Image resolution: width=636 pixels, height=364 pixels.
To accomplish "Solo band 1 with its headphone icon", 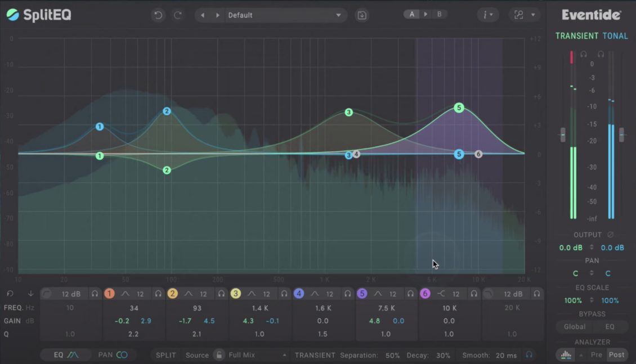I will 158,294.
